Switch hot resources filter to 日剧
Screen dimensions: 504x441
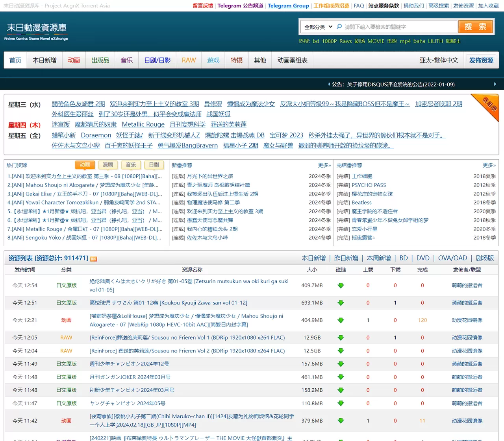[154, 165]
